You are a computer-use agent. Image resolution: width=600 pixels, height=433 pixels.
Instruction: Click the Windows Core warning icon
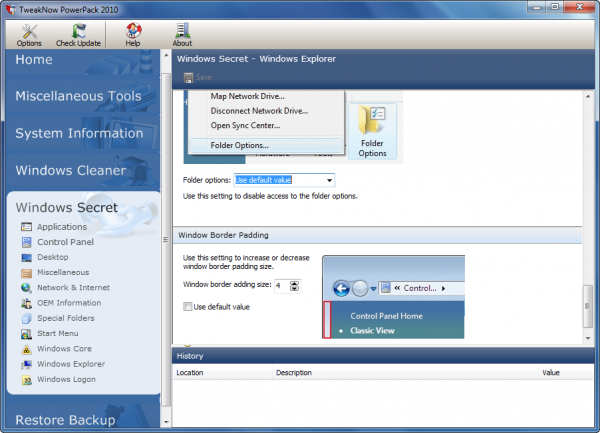[26, 349]
